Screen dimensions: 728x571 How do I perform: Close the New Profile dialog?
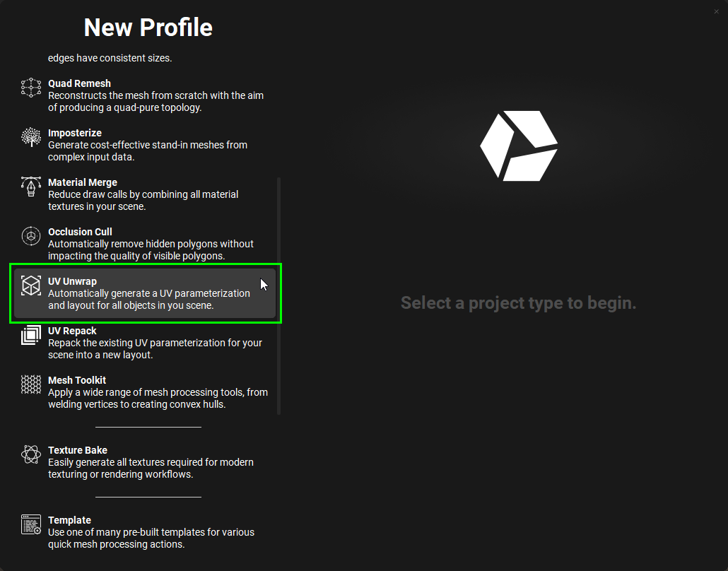(717, 11)
